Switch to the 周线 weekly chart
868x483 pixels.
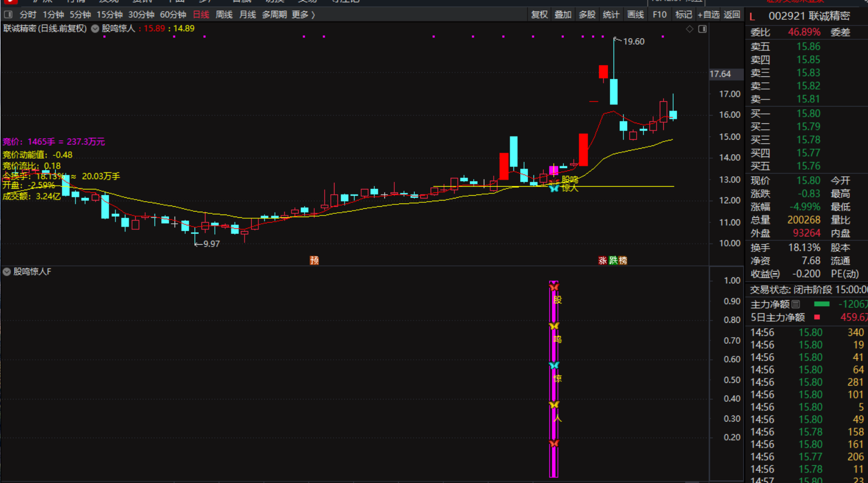(x=224, y=14)
